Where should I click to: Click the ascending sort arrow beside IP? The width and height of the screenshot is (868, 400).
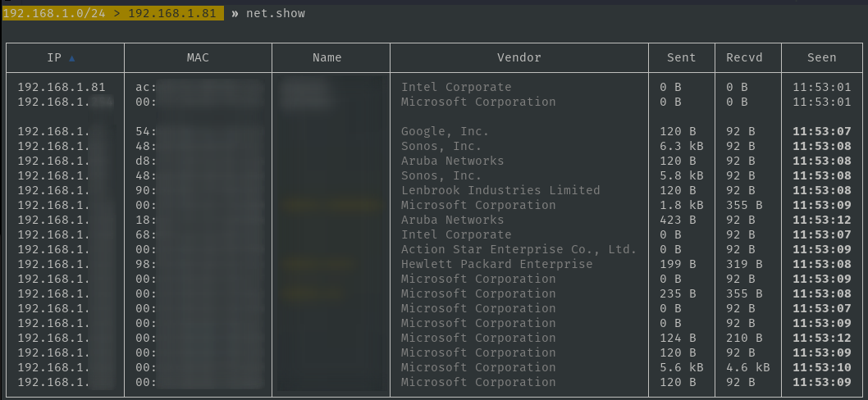tap(71, 58)
